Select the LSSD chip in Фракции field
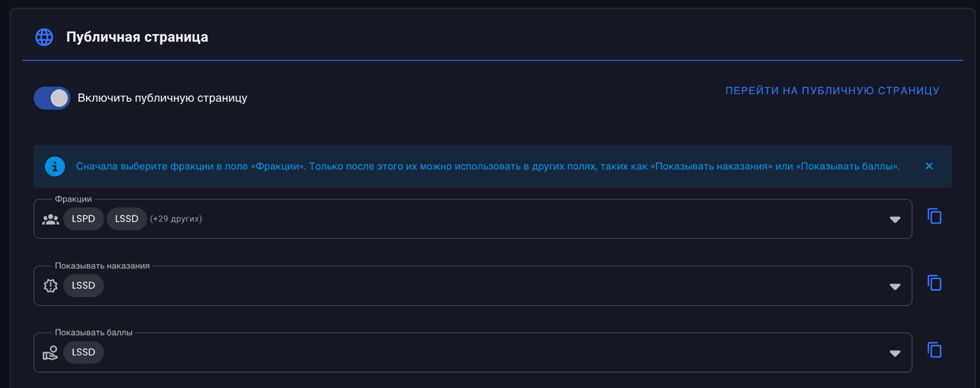This screenshot has width=980, height=388. point(126,219)
